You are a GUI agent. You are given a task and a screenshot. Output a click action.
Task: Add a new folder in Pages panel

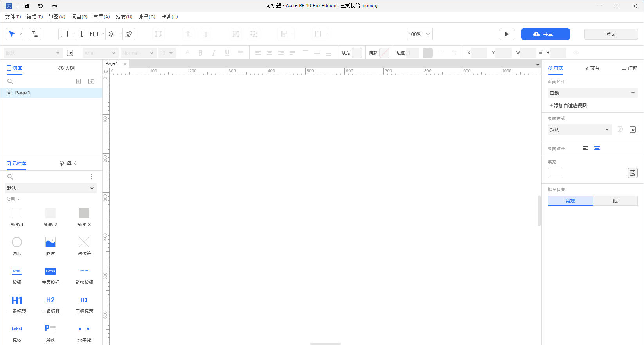point(91,81)
